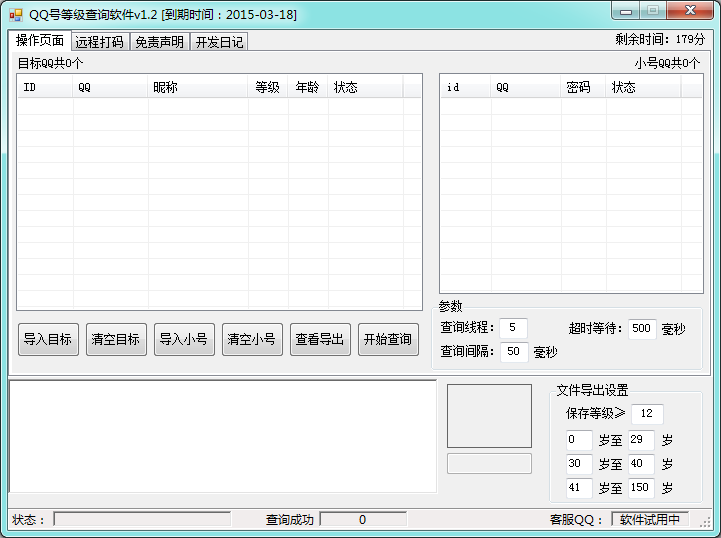Focus the 保存等级 field showing 12

tap(647, 414)
